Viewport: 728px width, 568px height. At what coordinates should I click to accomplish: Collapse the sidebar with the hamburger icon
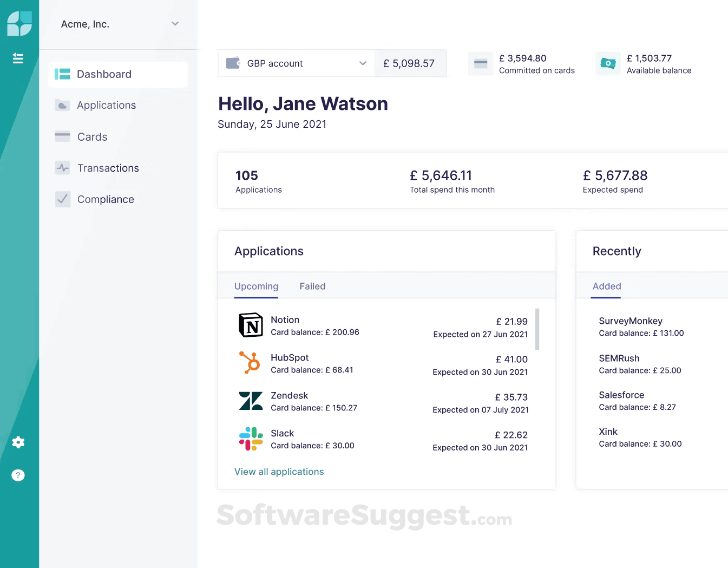pyautogui.click(x=18, y=58)
